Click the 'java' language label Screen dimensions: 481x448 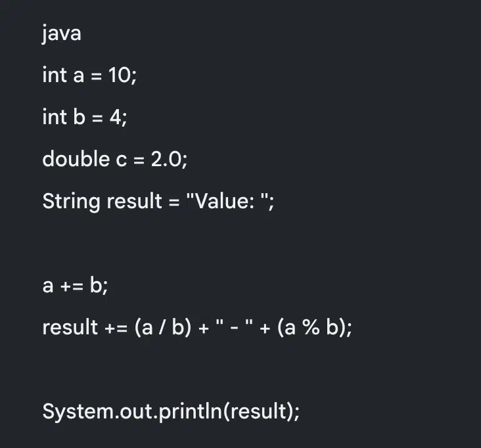pyautogui.click(x=62, y=34)
